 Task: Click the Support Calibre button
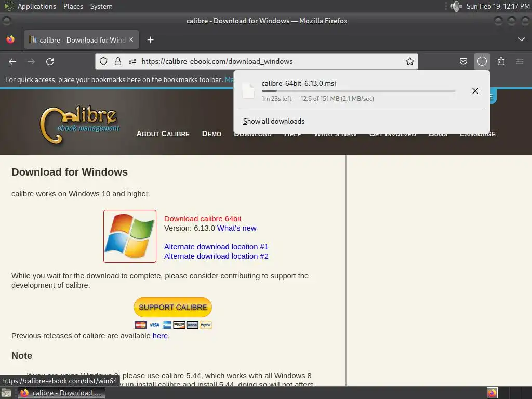coord(172,307)
